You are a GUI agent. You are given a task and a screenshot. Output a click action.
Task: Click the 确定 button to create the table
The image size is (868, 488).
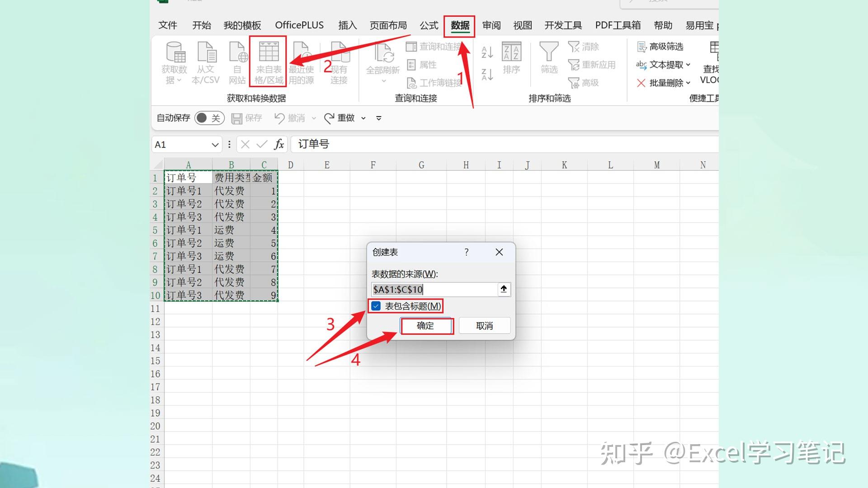coord(426,326)
